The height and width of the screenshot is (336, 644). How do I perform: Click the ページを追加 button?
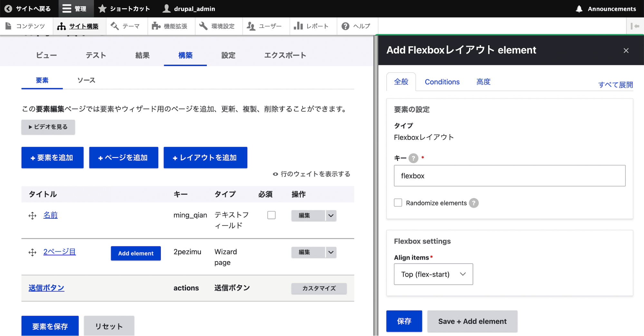point(124,158)
